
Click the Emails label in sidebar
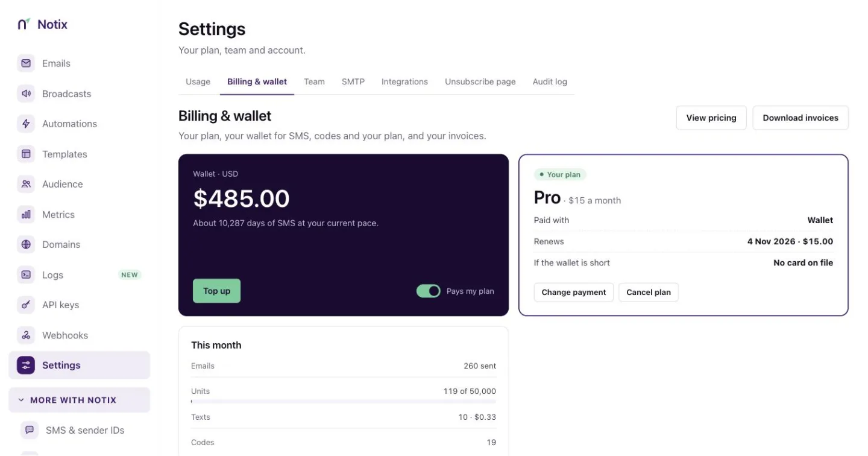click(56, 63)
